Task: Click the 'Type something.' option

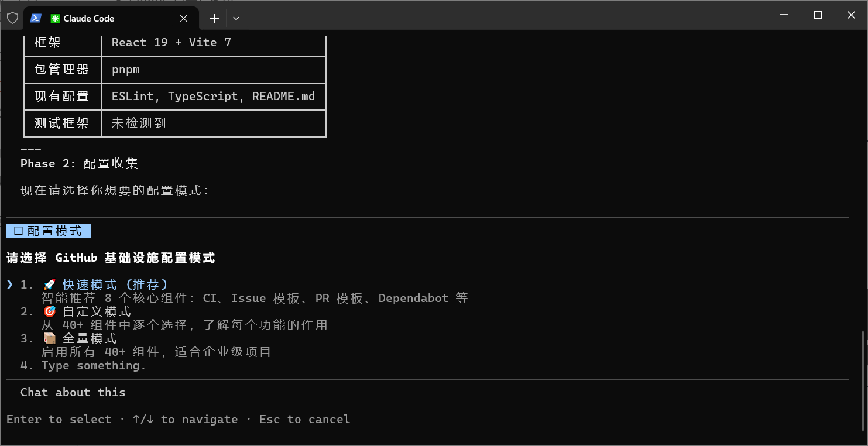Action: coord(94,365)
